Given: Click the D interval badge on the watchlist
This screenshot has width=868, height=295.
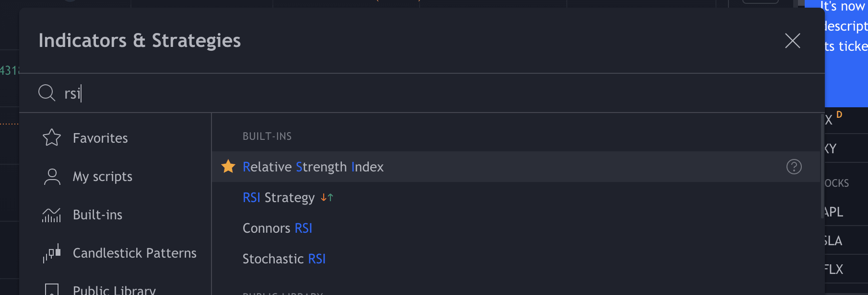Looking at the screenshot, I should tap(838, 114).
